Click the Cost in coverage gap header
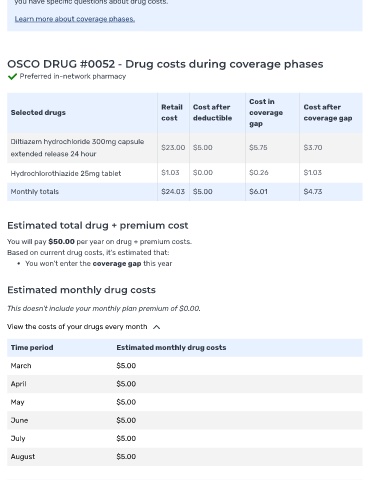Viewport: 370px width, 480px height. click(266, 113)
